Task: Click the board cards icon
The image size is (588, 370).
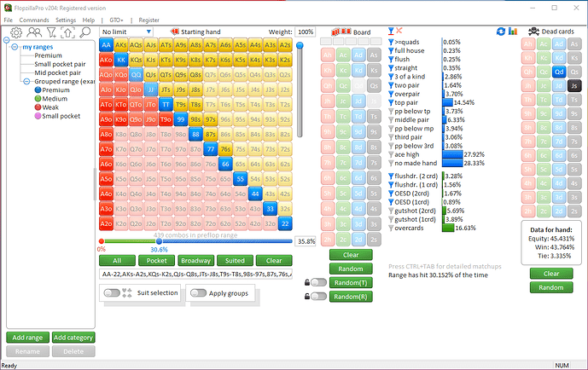Action: click(341, 32)
